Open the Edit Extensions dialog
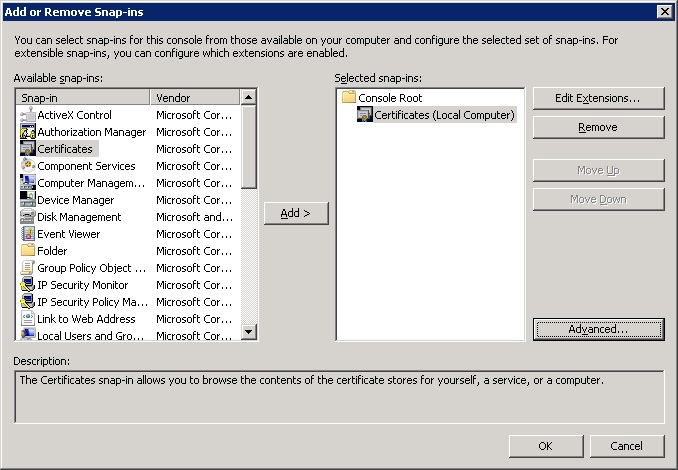This screenshot has width=678, height=470. pos(598,98)
